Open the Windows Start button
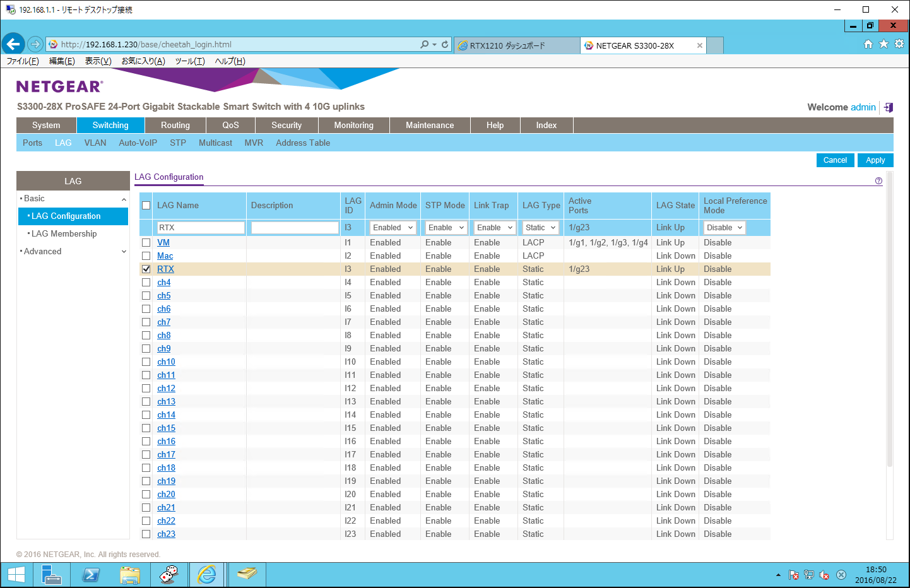Image resolution: width=910 pixels, height=588 pixels. 16,575
